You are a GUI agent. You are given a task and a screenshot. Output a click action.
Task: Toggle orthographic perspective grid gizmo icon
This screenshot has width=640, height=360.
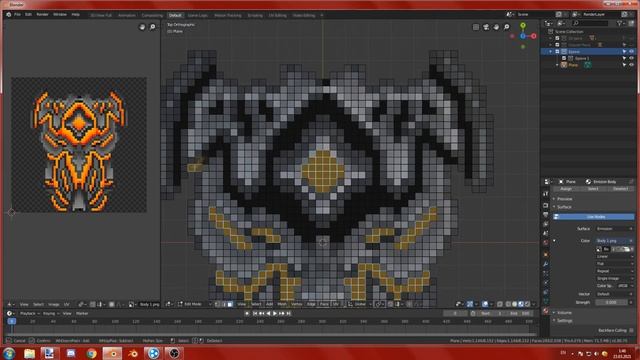(x=476, y=27)
